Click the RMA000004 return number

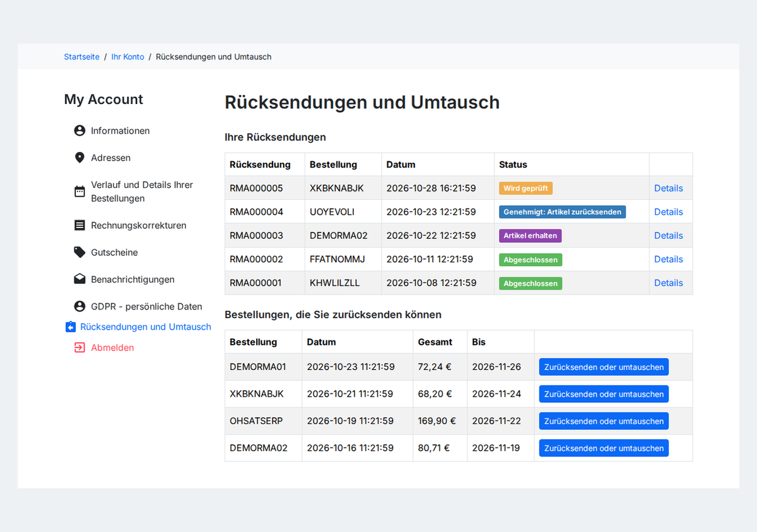(x=256, y=212)
